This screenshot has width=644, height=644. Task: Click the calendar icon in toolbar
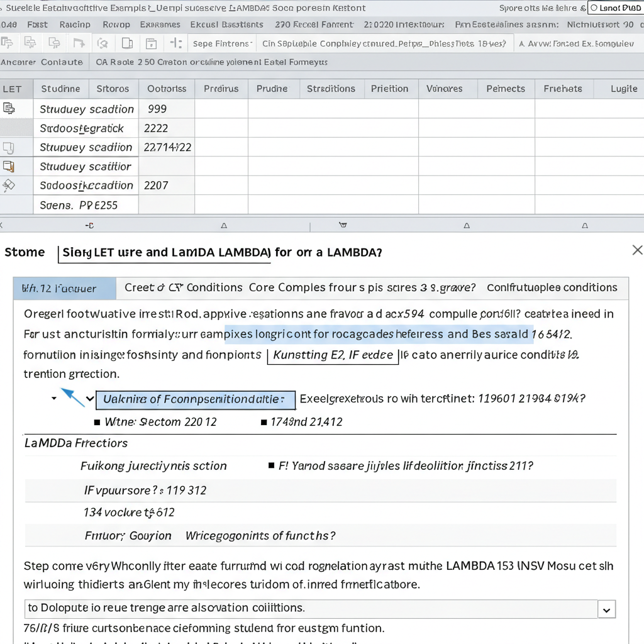click(151, 43)
